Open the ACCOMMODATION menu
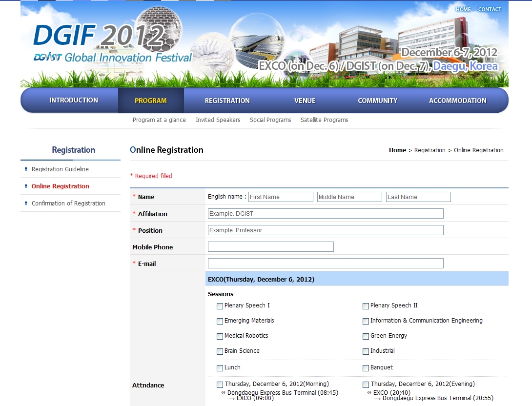532x406 pixels. pyautogui.click(x=458, y=101)
